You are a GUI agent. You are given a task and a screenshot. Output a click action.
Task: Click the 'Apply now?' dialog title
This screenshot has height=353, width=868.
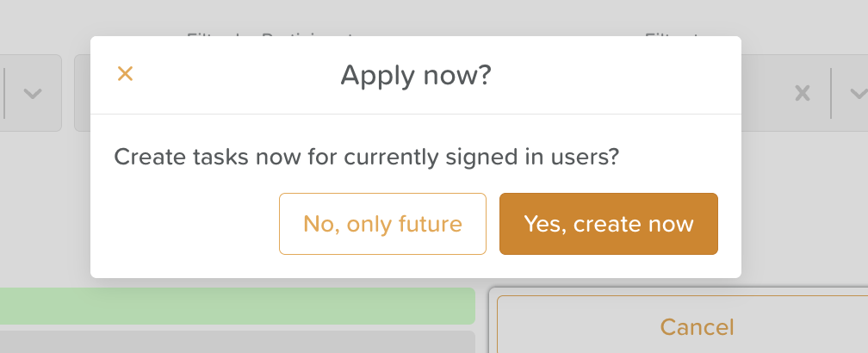[x=415, y=76]
